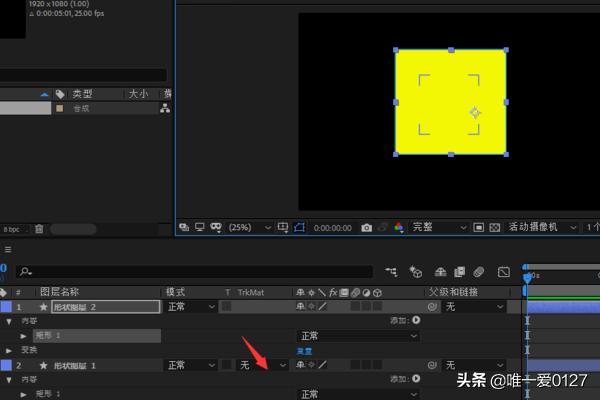Click the parent pick whip of layer 2
This screenshot has height=400, width=600.
point(432,365)
